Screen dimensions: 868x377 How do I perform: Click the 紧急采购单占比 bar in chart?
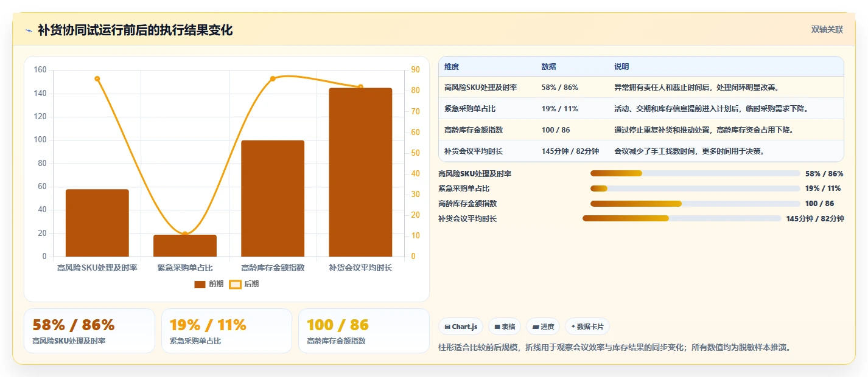pos(185,246)
